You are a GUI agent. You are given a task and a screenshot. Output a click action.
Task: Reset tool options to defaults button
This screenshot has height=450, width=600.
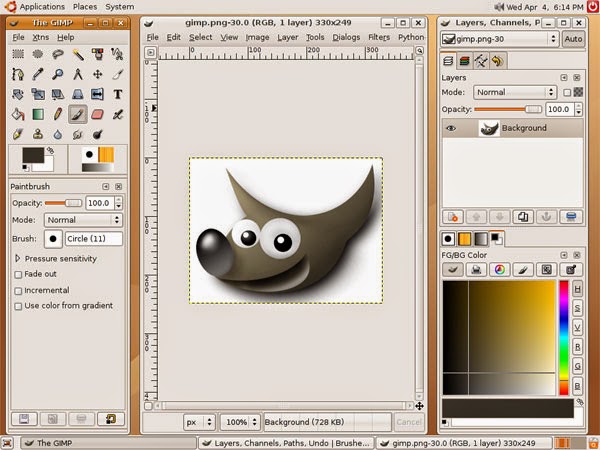pos(111,419)
